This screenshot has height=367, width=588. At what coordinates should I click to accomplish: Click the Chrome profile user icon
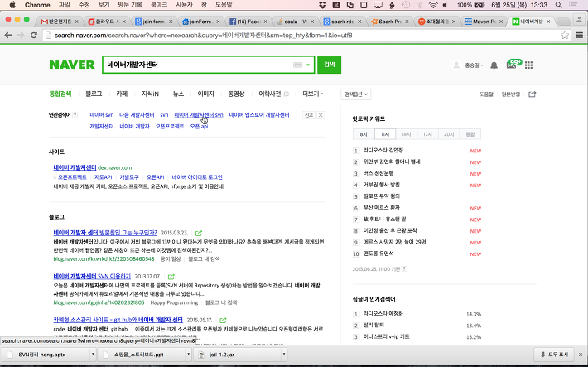click(x=580, y=19)
